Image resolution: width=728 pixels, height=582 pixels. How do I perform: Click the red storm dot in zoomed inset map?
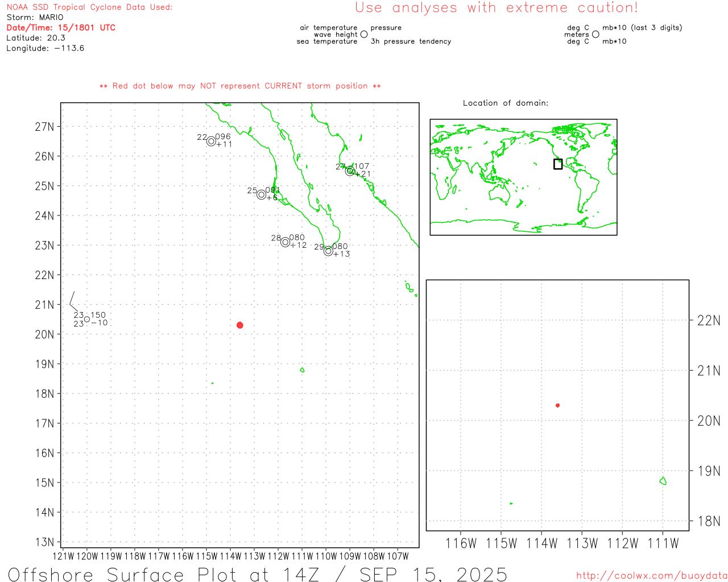pos(557,405)
